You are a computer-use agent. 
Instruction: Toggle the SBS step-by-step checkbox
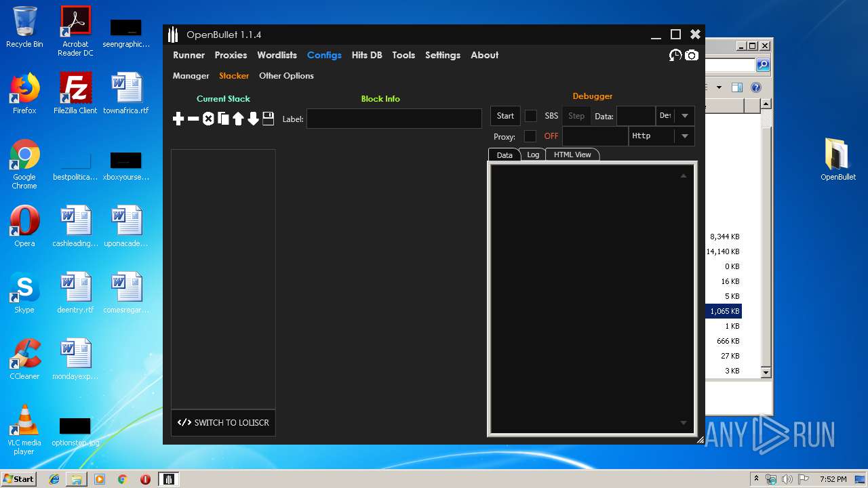pos(531,116)
